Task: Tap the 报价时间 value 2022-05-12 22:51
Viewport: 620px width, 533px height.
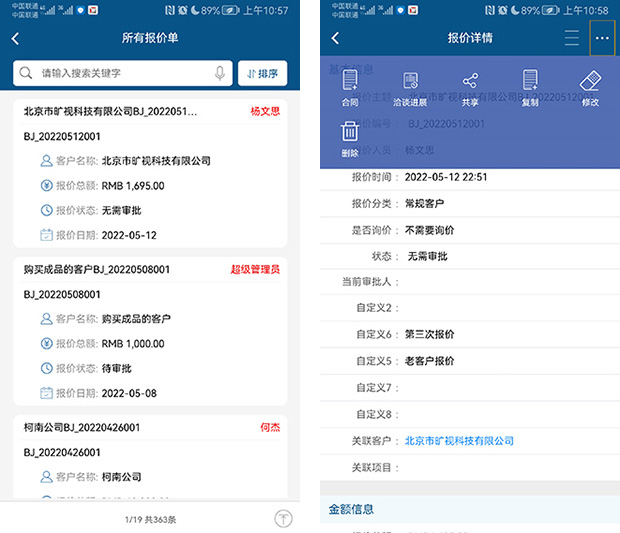Action: click(446, 177)
